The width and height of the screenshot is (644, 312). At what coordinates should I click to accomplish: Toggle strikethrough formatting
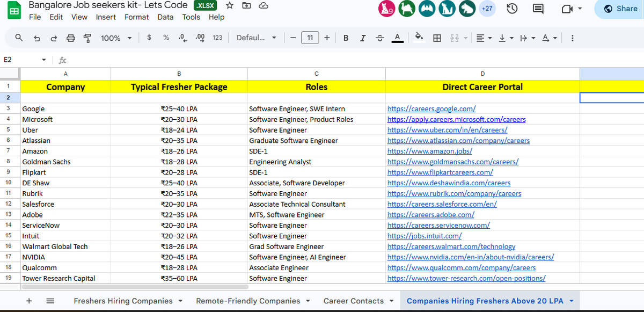click(x=380, y=38)
